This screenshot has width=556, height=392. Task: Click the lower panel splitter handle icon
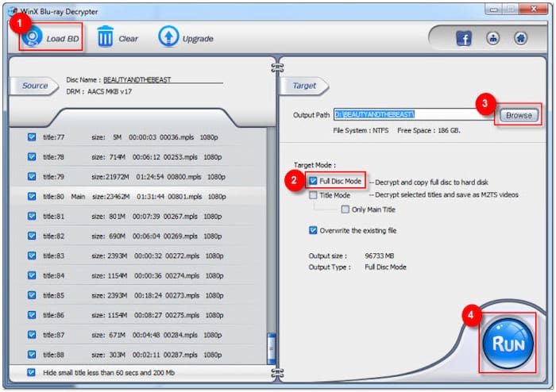277,372
